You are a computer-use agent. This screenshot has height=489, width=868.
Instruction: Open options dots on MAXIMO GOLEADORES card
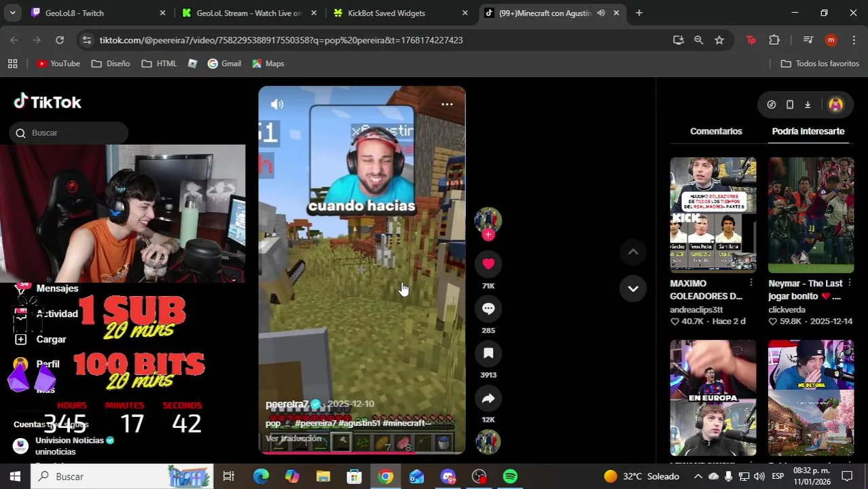point(751,283)
